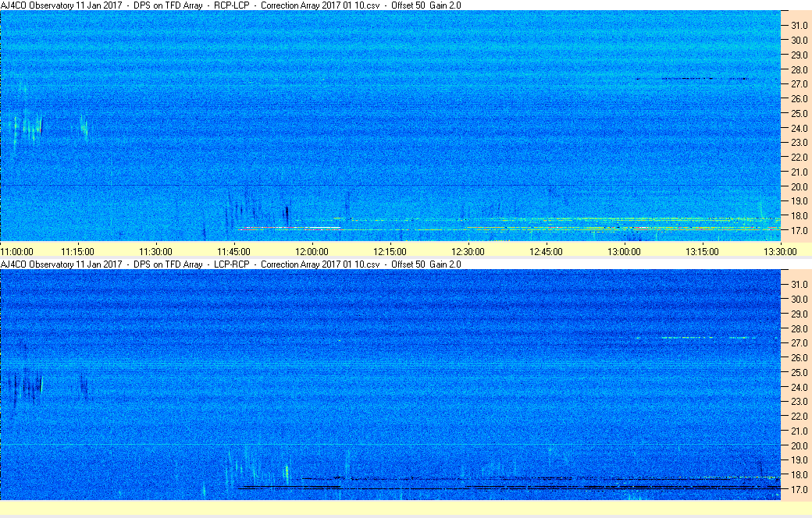Click 29.0 on the LCP-RCP frequency scale

point(799,314)
